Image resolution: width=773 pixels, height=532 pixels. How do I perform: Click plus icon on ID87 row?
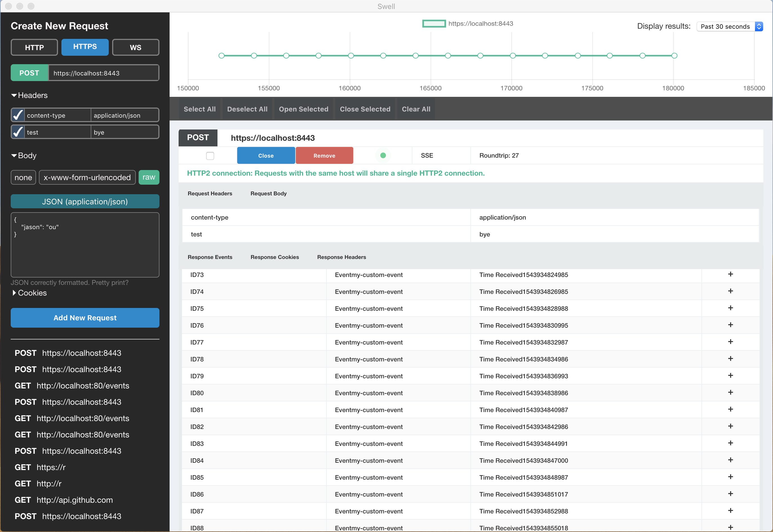pyautogui.click(x=730, y=510)
